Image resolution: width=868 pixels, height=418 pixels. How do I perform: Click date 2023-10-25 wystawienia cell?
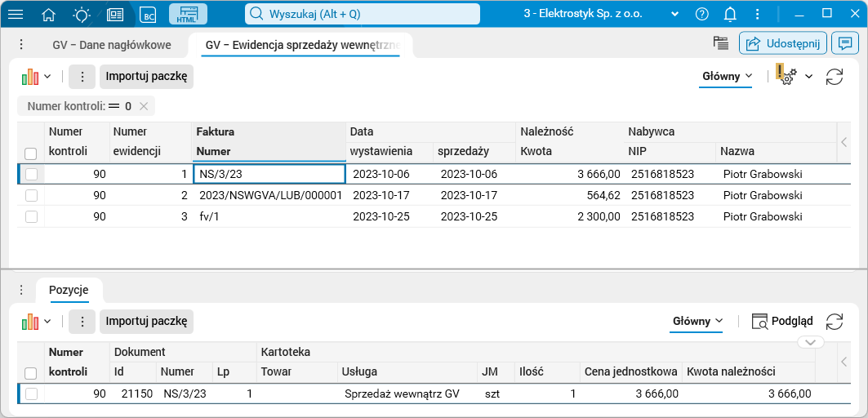[389, 217]
